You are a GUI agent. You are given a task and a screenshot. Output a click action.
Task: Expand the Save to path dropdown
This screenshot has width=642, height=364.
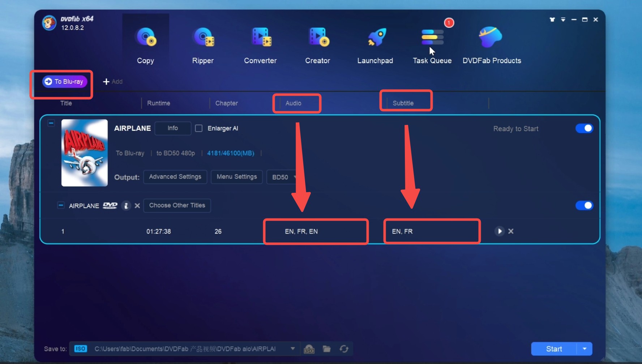coord(293,349)
